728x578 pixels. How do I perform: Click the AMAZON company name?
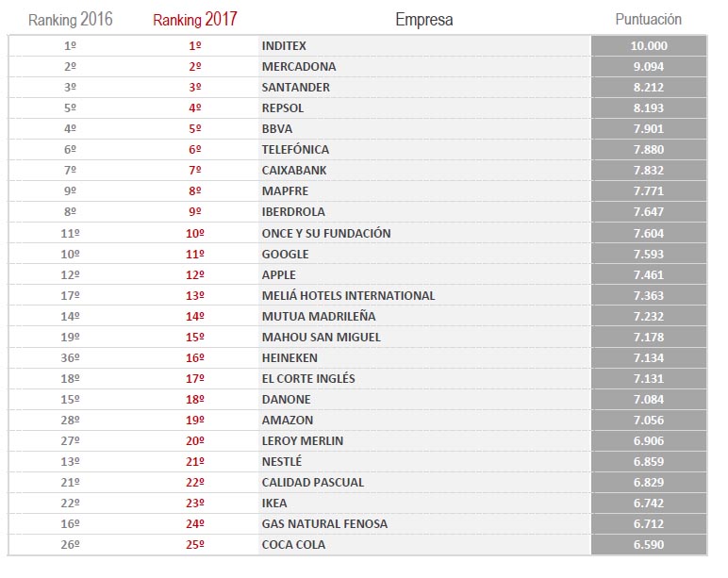pos(287,420)
